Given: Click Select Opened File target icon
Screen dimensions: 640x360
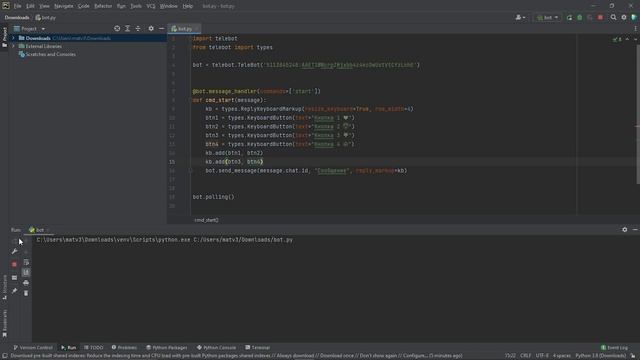Looking at the screenshot, I should (117, 29).
